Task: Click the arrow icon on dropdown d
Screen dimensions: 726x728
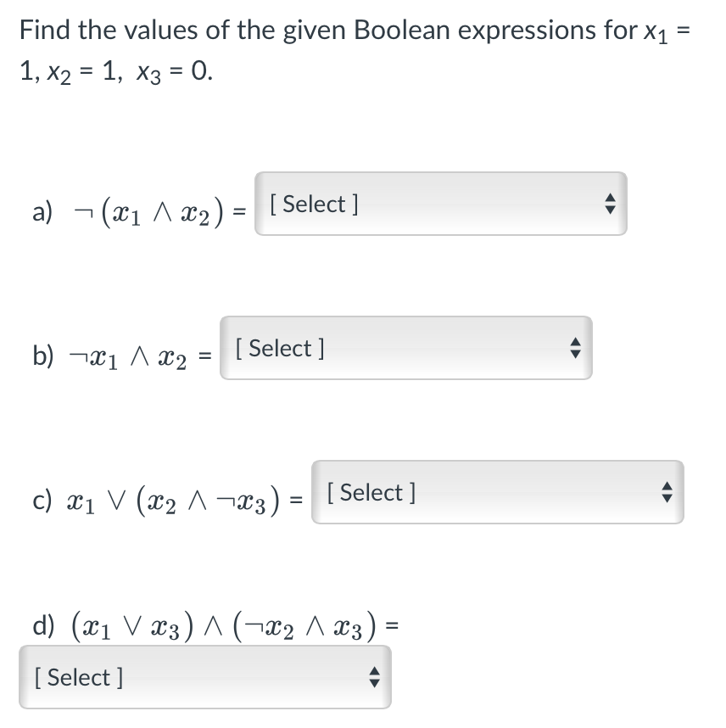Action: 373,676
